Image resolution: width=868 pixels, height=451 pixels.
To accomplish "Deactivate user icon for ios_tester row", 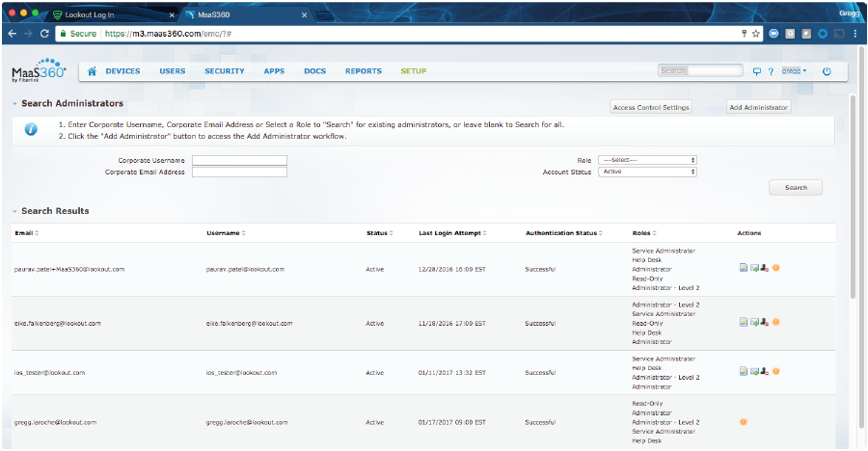I will point(765,371).
